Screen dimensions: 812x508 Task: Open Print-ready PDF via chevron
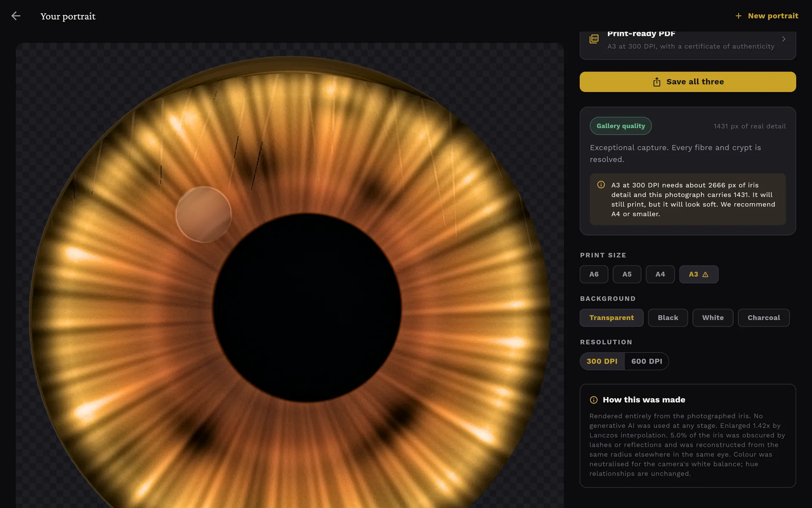784,39
